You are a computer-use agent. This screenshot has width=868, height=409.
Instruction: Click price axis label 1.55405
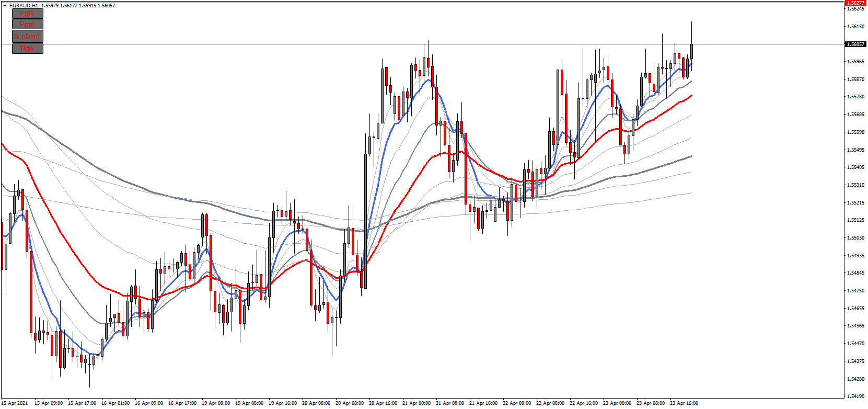tap(855, 167)
